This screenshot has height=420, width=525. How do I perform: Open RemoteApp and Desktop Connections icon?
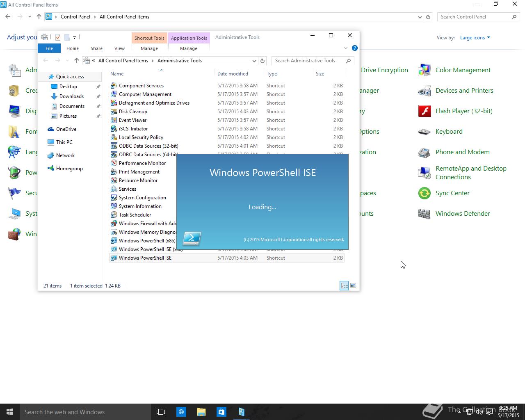coord(424,173)
